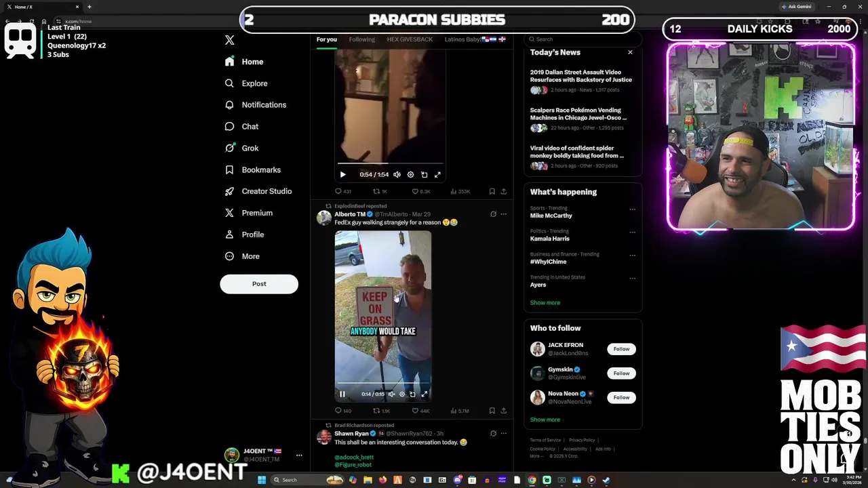The height and width of the screenshot is (488, 868).
Task: Open Explore from the sidebar
Action: (246, 83)
